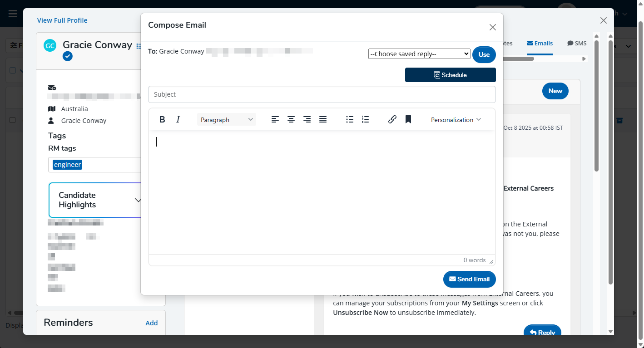The width and height of the screenshot is (644, 348).
Task: Click into the Subject input field
Action: click(322, 94)
